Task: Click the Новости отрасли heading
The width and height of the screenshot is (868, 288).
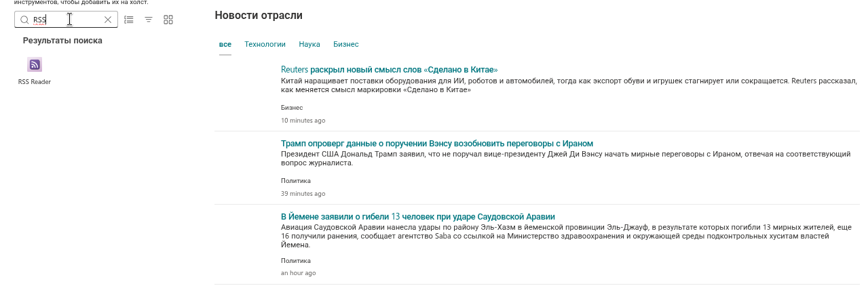Action: [x=259, y=15]
